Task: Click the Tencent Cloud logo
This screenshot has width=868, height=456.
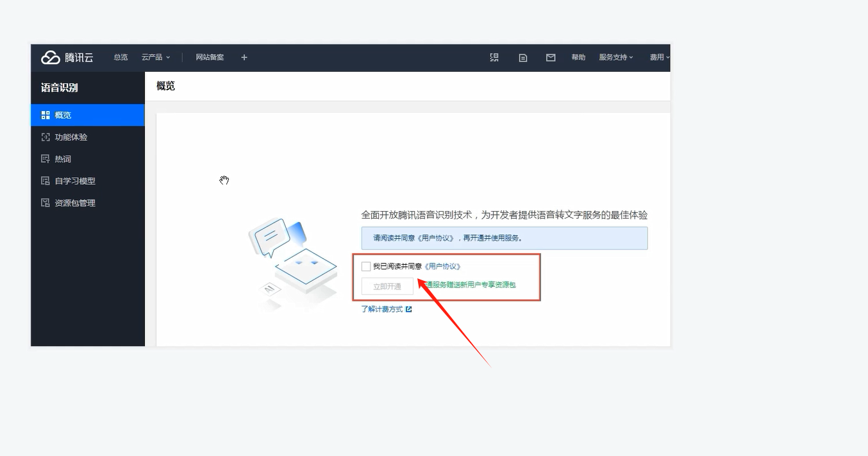Action: tap(67, 58)
